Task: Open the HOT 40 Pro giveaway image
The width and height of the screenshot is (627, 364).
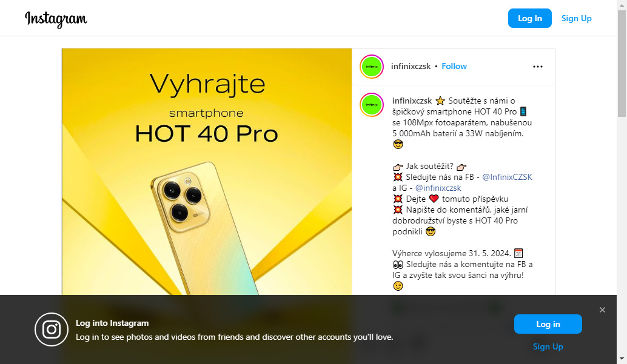Action: pos(207,172)
